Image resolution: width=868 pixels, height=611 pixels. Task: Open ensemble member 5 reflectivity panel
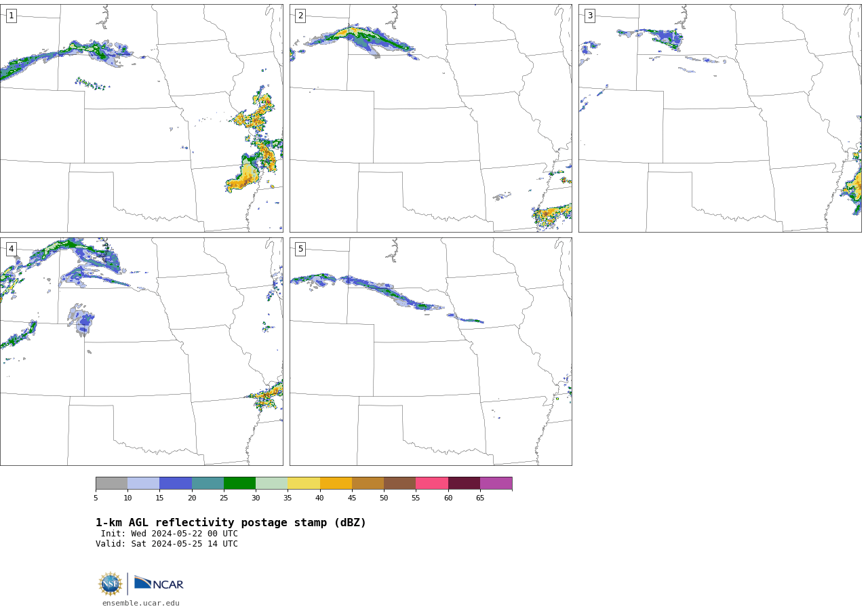(x=431, y=351)
